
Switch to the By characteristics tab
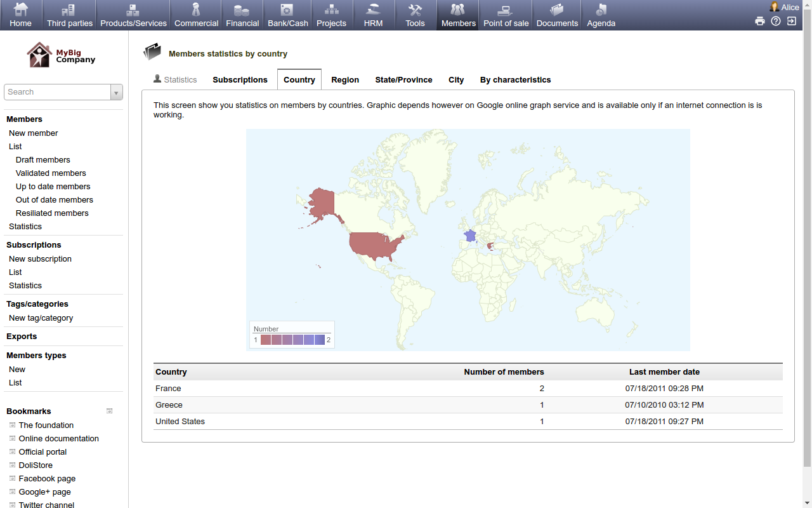(x=515, y=80)
